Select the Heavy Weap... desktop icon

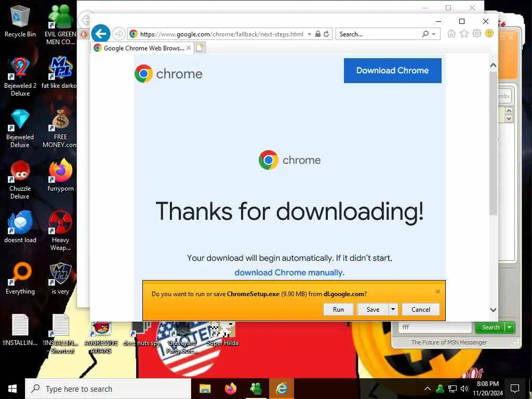tap(60, 231)
